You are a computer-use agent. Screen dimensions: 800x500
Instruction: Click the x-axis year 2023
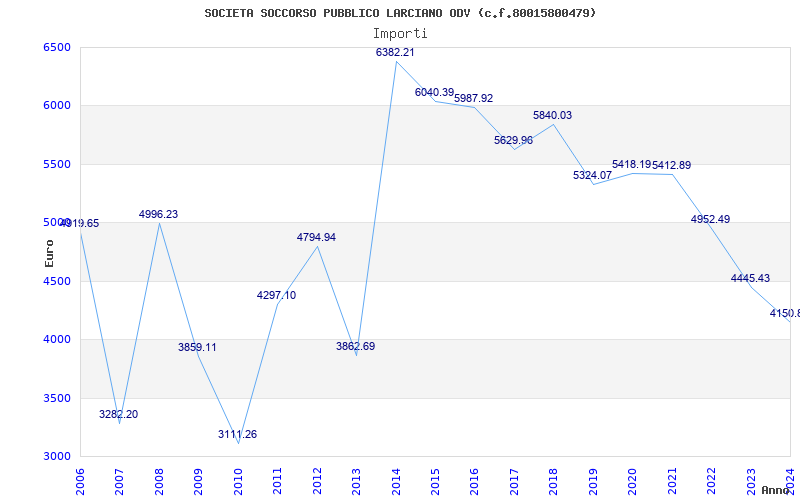pos(751,481)
